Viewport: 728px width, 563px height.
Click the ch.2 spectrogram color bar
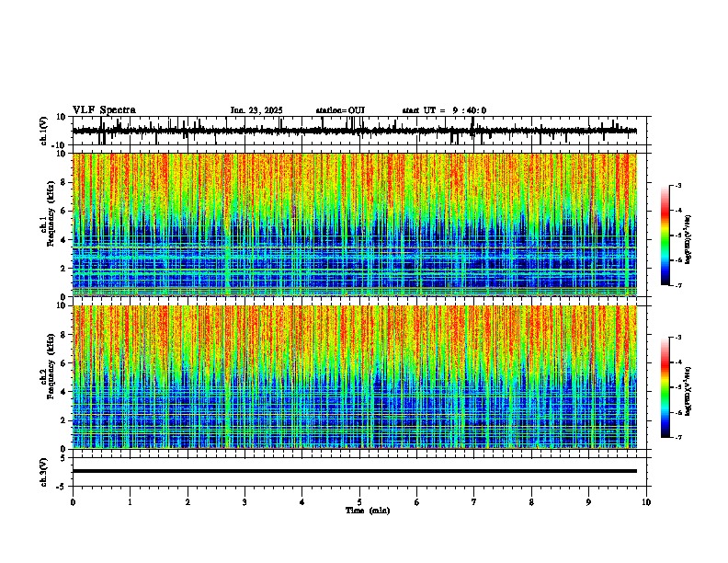665,387
